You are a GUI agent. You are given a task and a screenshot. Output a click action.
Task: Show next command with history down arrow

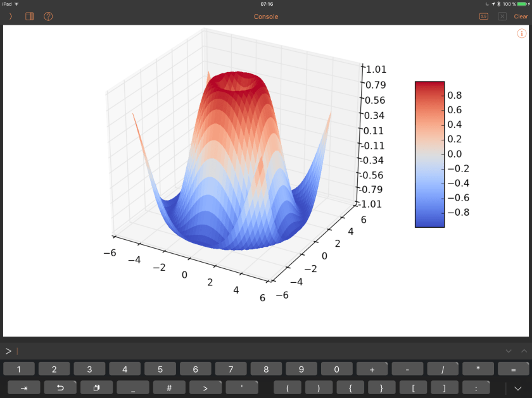tap(508, 351)
